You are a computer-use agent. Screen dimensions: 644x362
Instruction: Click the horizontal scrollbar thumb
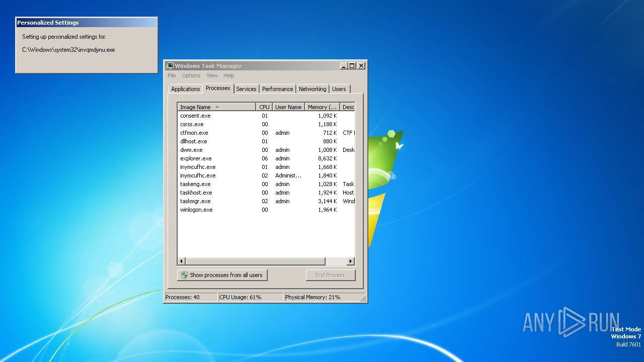pyautogui.click(x=256, y=261)
